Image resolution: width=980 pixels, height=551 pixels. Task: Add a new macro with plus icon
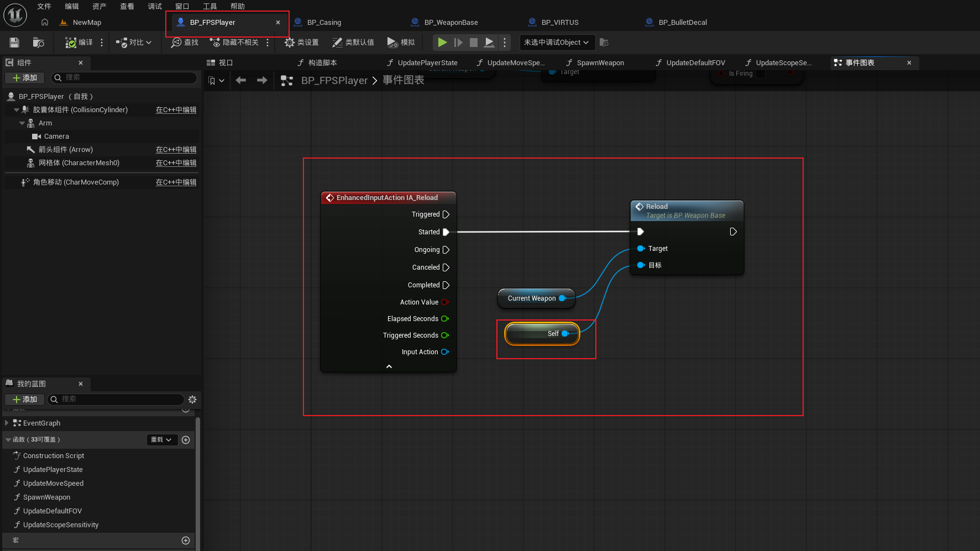pos(186,540)
